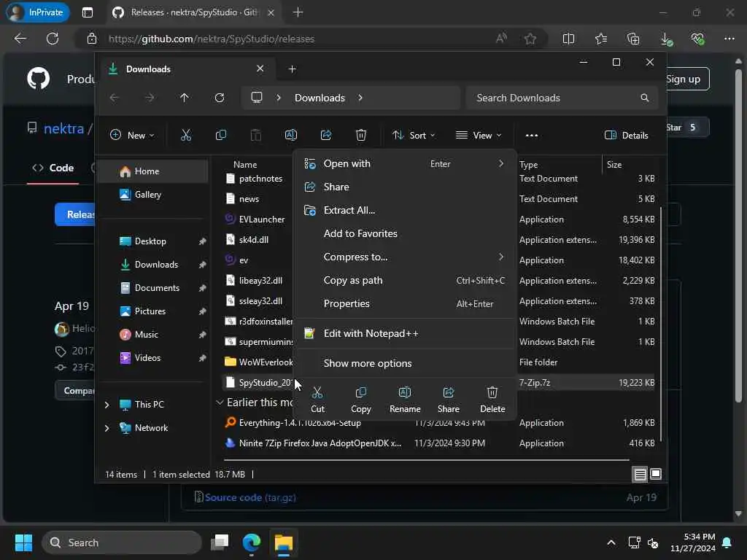
Task: Expand the This PC tree node
Action: click(107, 404)
